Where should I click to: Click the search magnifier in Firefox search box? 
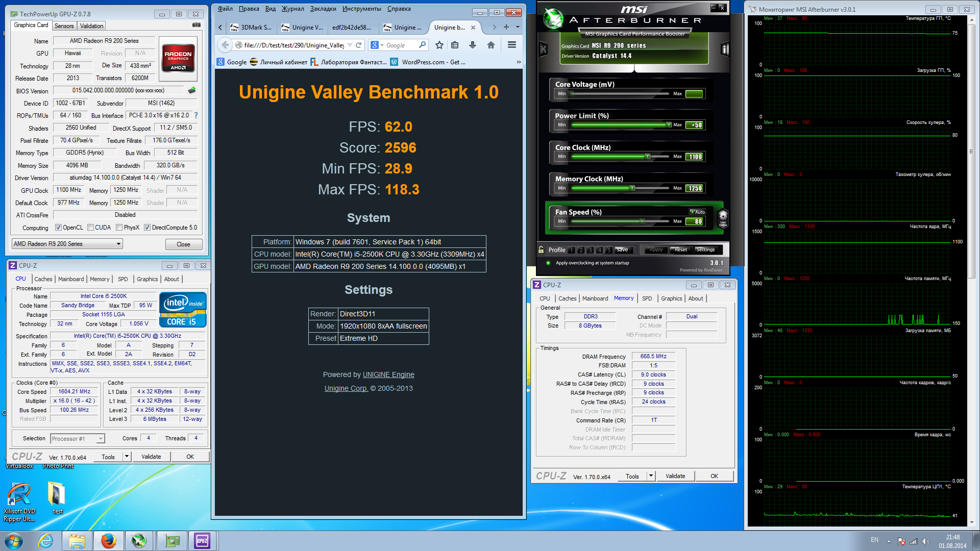click(x=422, y=45)
